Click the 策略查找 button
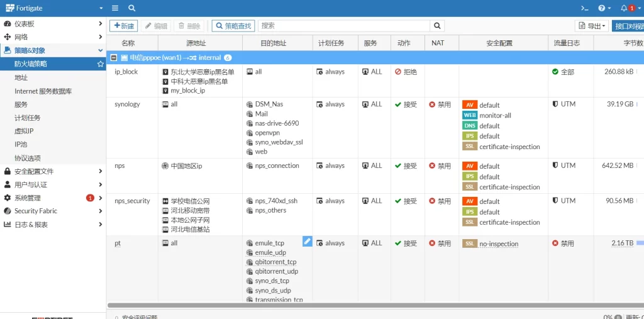The width and height of the screenshot is (644, 319). pyautogui.click(x=233, y=26)
